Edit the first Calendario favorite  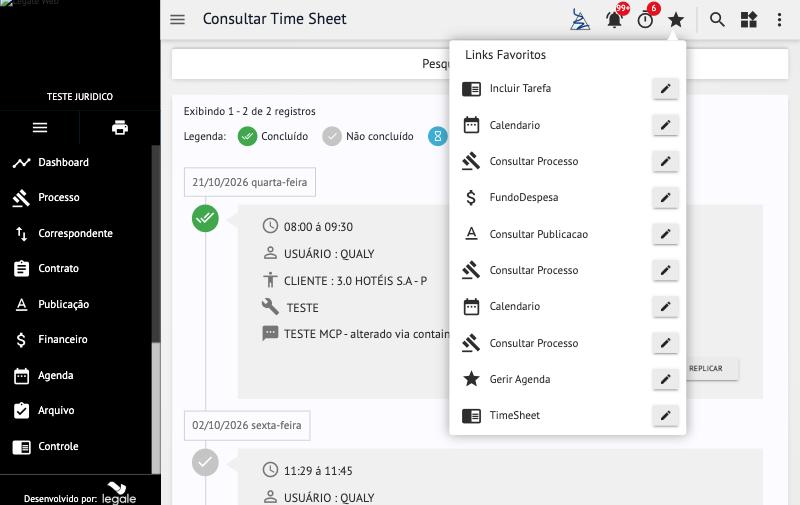pyautogui.click(x=665, y=125)
